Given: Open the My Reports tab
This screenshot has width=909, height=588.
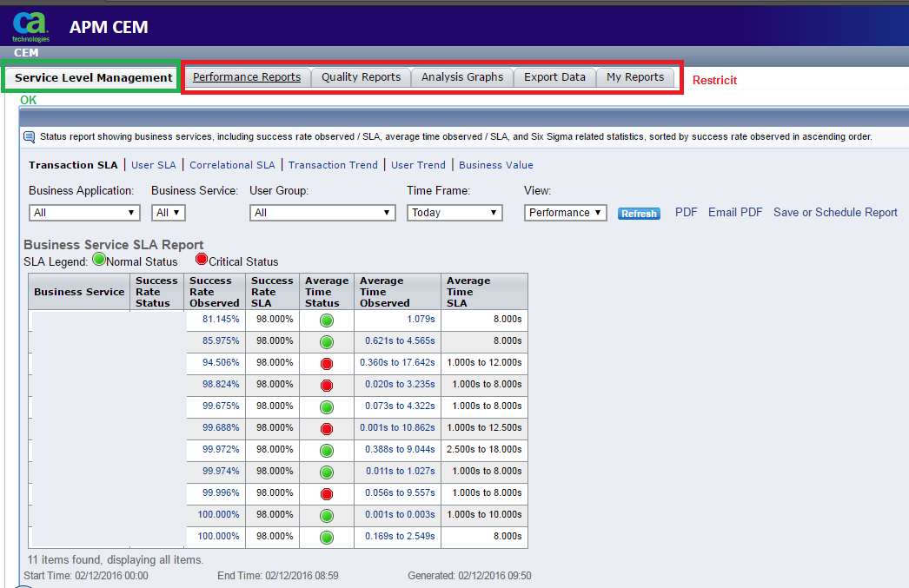Looking at the screenshot, I should click(635, 77).
